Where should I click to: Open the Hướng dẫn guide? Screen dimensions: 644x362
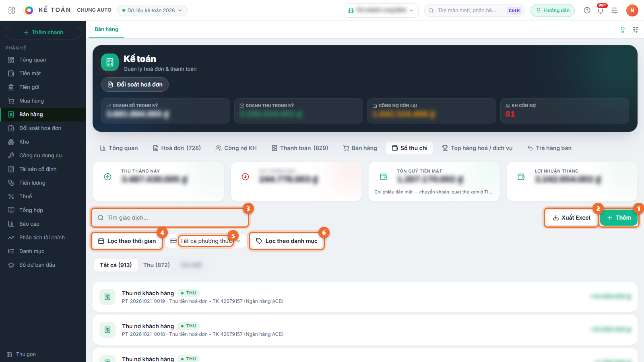click(x=553, y=10)
